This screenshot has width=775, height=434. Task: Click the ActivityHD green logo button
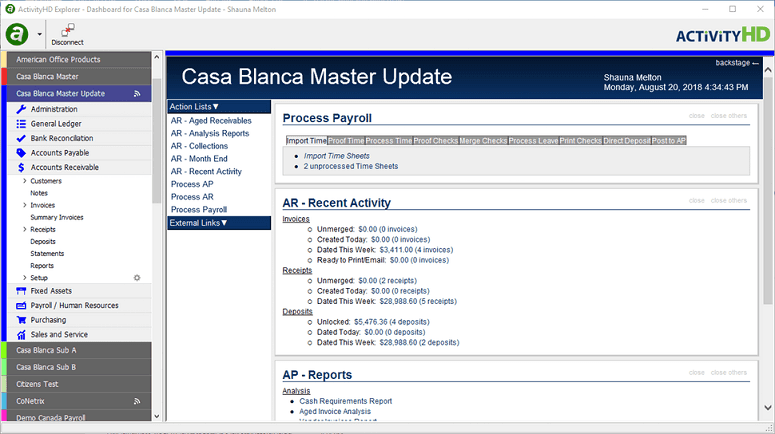point(17,34)
